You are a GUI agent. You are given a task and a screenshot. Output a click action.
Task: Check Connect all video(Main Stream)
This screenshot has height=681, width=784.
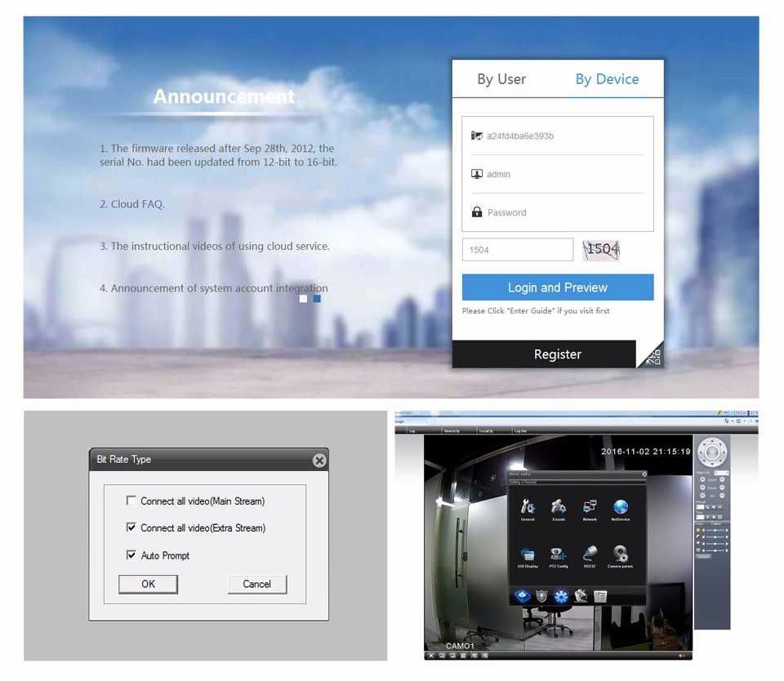click(131, 501)
